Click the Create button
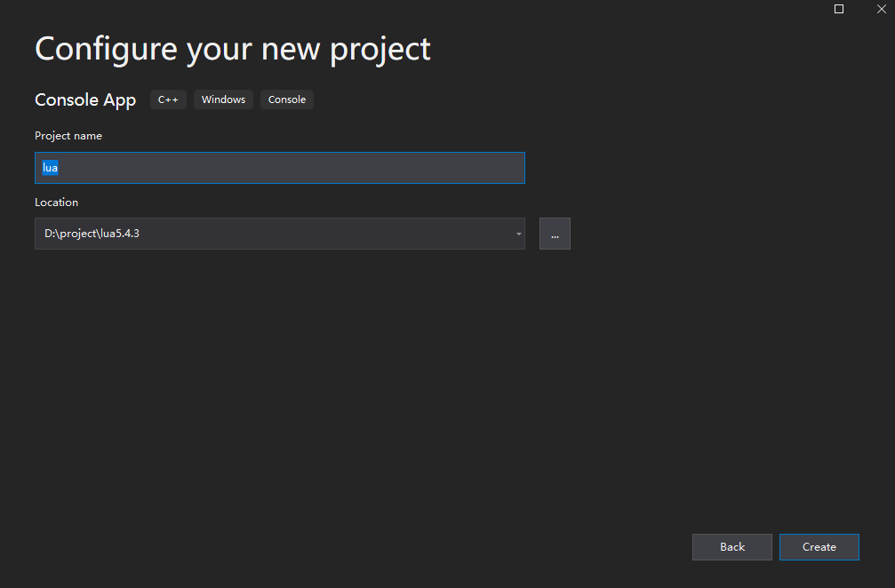This screenshot has height=588, width=895. point(819,547)
